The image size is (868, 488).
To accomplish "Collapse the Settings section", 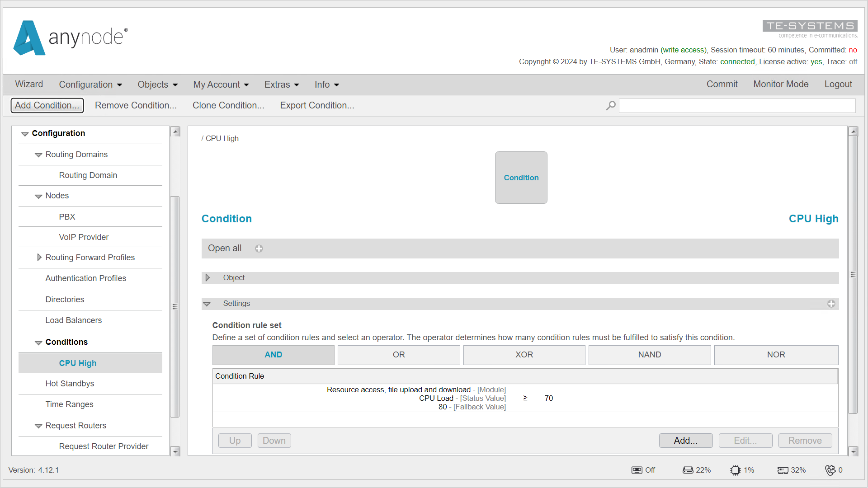I will click(x=208, y=303).
